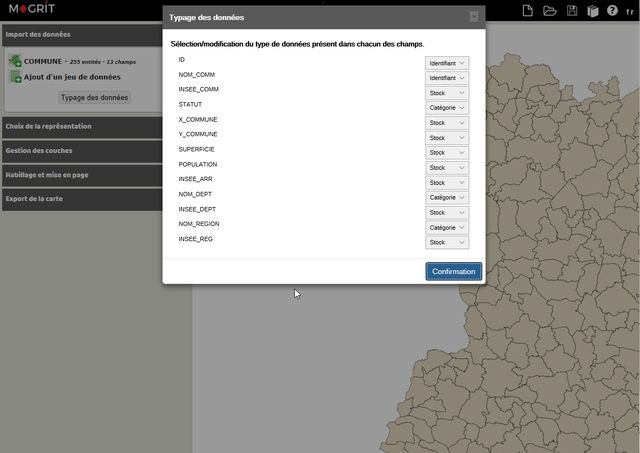Open the Habillage et mise en page section
This screenshot has height=453, width=640.
click(x=96, y=175)
